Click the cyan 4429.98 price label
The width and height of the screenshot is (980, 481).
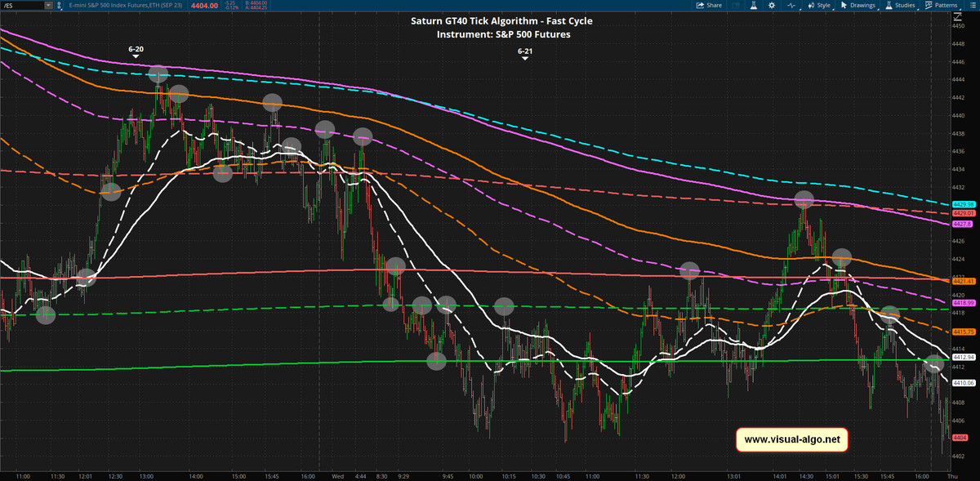coord(964,204)
